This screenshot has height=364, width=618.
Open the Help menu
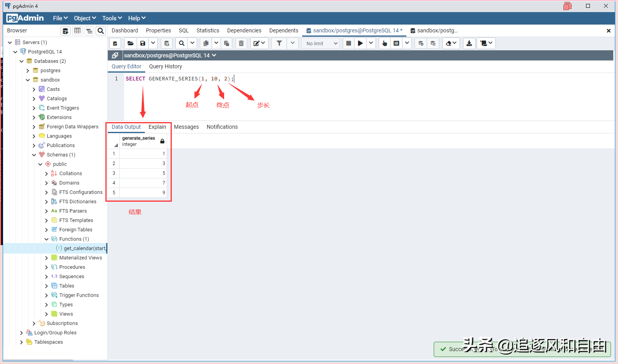[x=137, y=18]
